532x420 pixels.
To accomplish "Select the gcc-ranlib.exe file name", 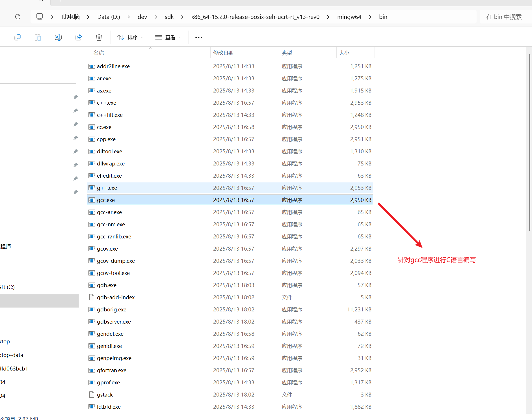I will (x=114, y=236).
